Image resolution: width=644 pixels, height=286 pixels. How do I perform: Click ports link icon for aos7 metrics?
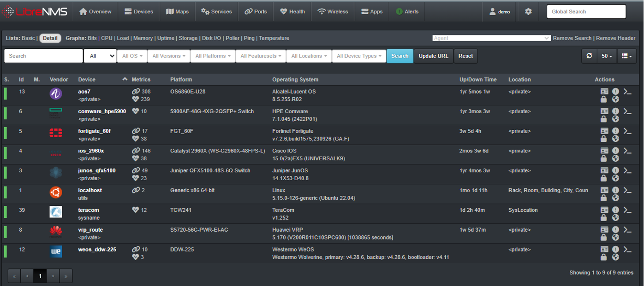[x=136, y=92]
